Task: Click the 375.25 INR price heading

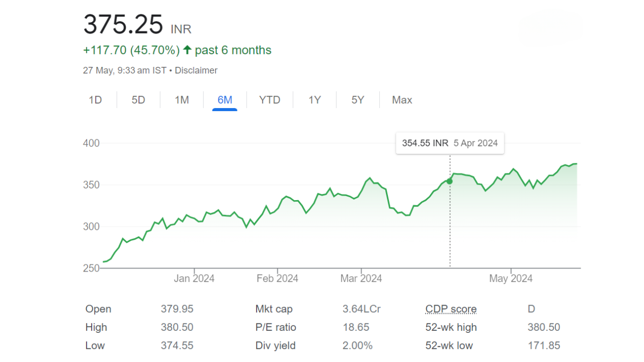Action: [123, 23]
